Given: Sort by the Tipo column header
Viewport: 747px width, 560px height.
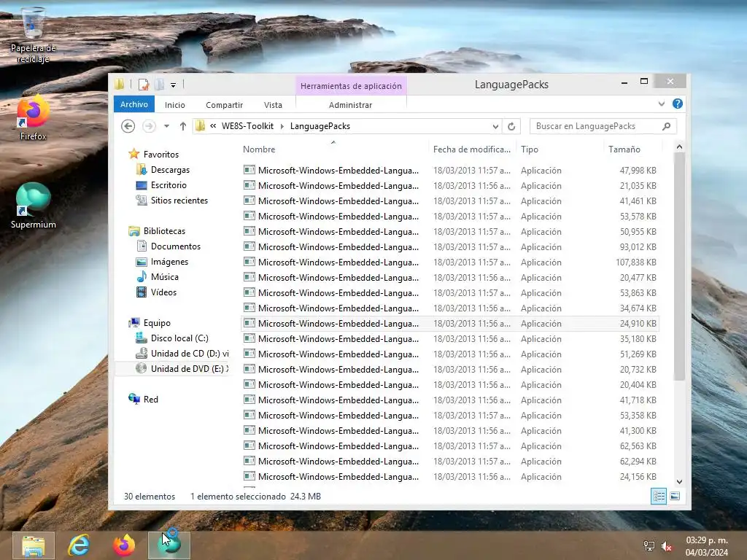Looking at the screenshot, I should 560,149.
